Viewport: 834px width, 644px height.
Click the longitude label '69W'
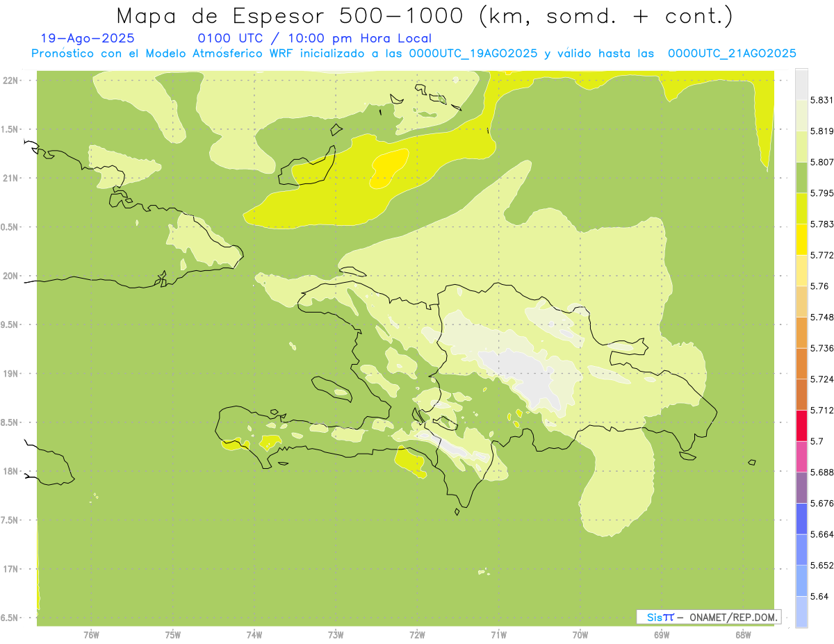(662, 635)
